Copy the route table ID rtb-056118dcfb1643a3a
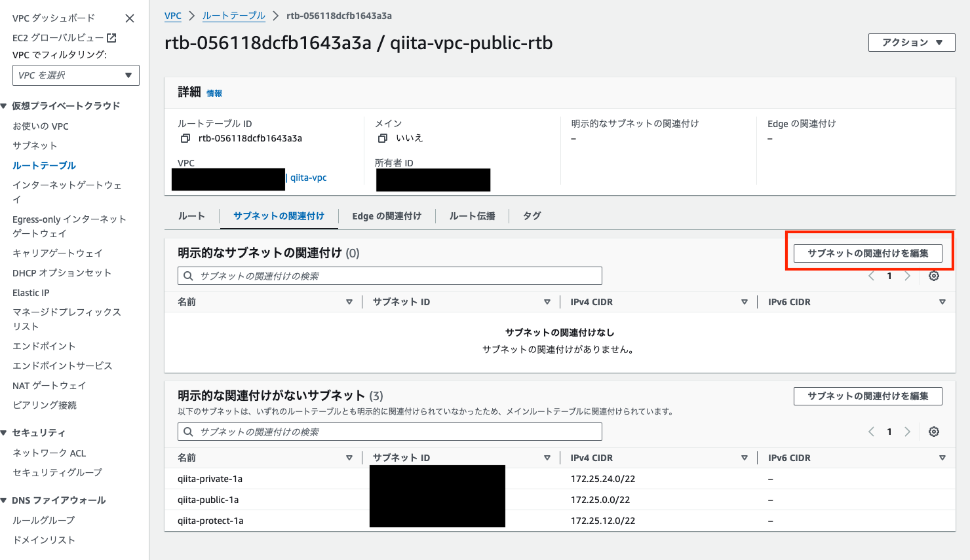 pos(186,138)
